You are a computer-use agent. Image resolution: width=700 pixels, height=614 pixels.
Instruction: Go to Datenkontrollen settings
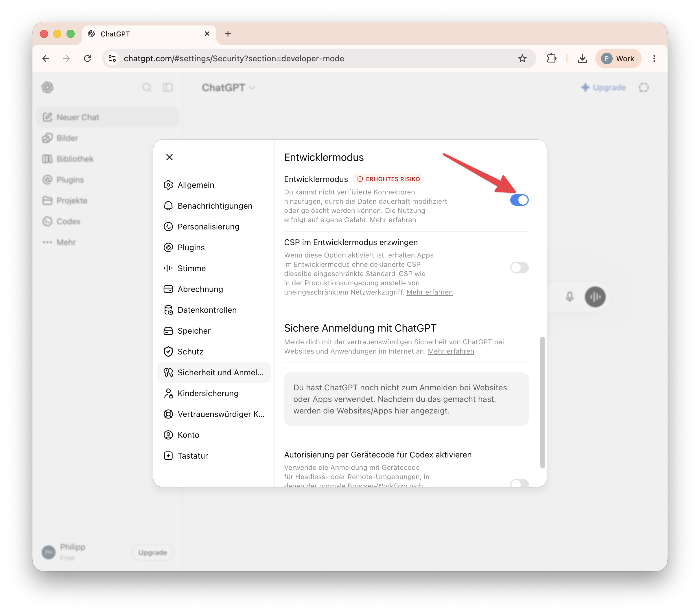(x=214, y=310)
